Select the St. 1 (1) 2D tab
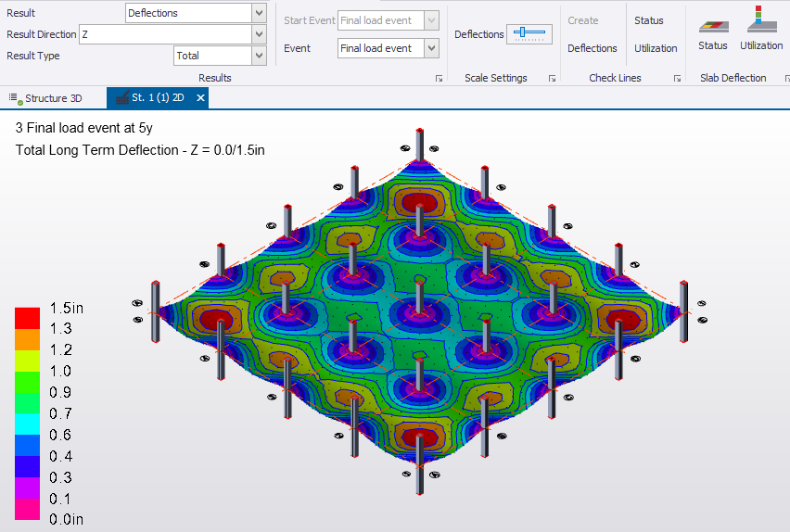The image size is (790, 532). click(154, 97)
